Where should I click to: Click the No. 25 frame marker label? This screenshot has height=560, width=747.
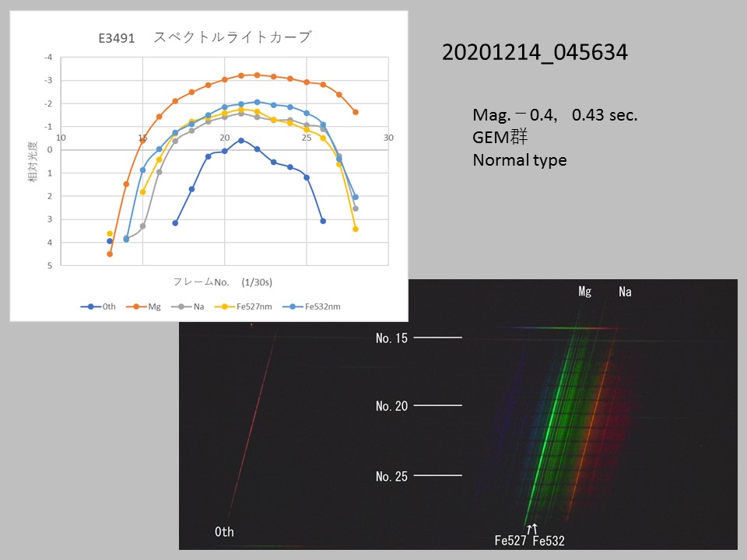pyautogui.click(x=391, y=476)
